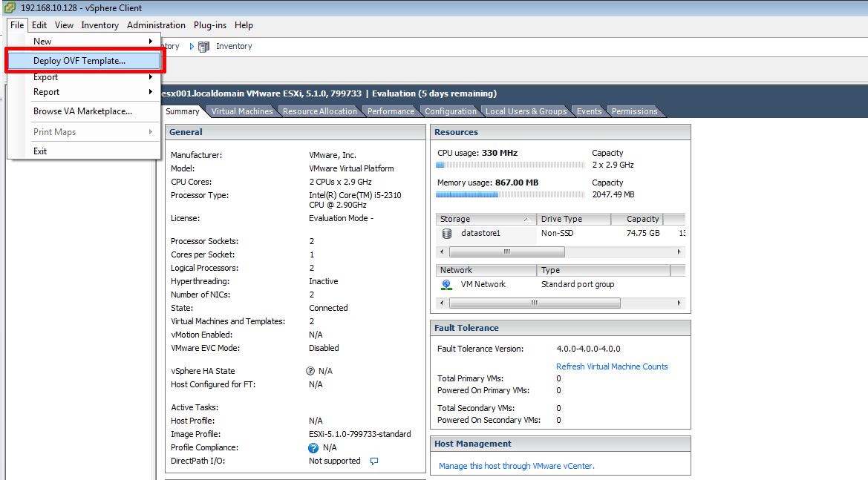868x480 pixels.
Task: Click the ESXi-5.1.0-799733-standard image profile value
Action: (360, 435)
